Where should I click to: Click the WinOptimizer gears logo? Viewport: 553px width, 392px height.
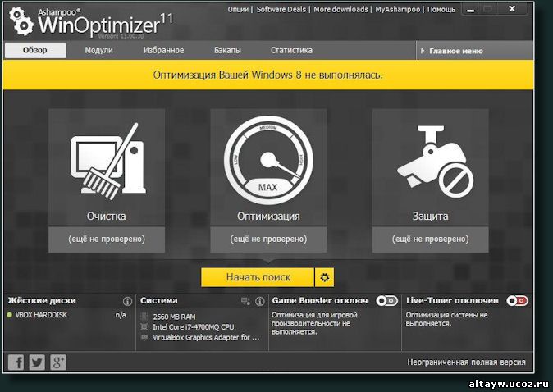[x=21, y=21]
